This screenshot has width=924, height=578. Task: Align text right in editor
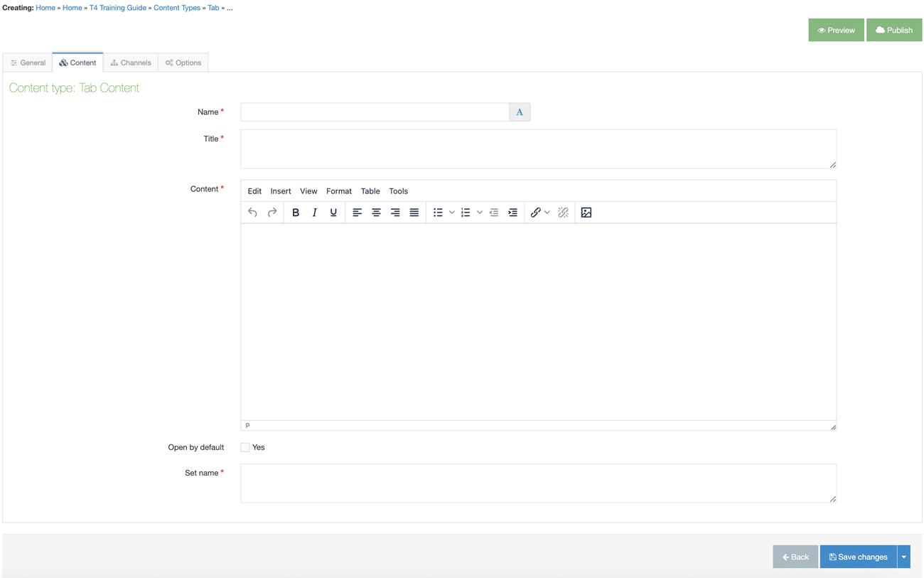395,213
